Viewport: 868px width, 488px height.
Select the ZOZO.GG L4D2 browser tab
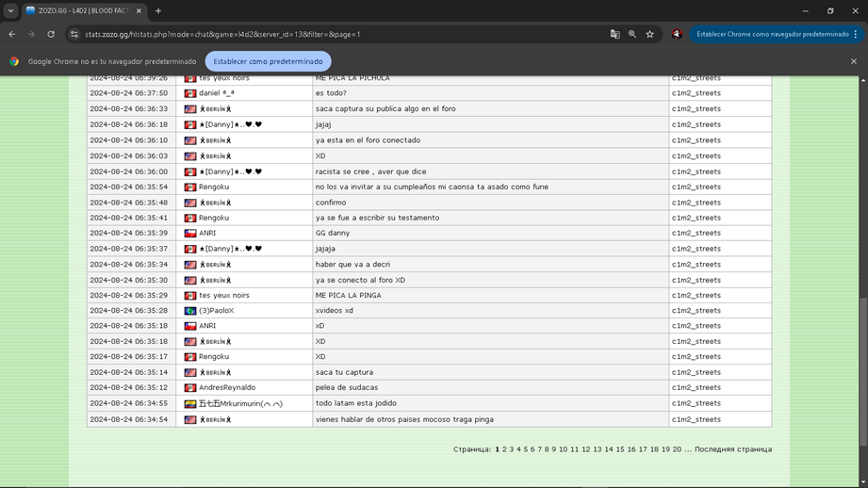pyautogui.click(x=80, y=11)
